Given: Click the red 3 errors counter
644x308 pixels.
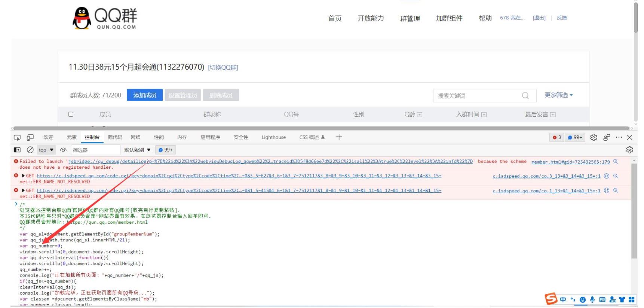Looking at the screenshot, I should (x=557, y=137).
